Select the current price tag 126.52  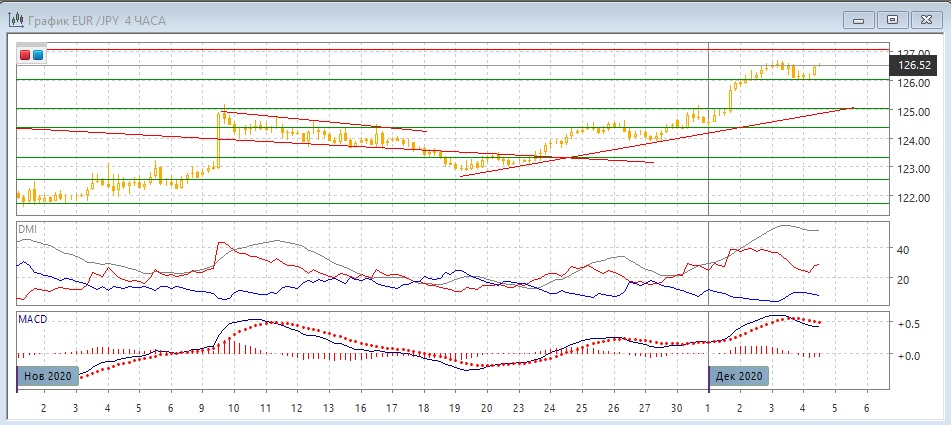click(x=913, y=65)
